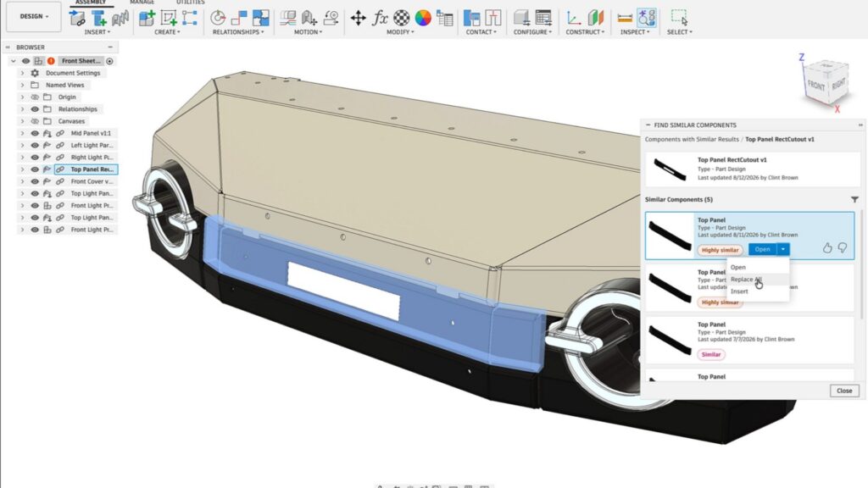868x488 pixels.
Task: Click the Joint tool in Relationships group
Action: coord(218,18)
